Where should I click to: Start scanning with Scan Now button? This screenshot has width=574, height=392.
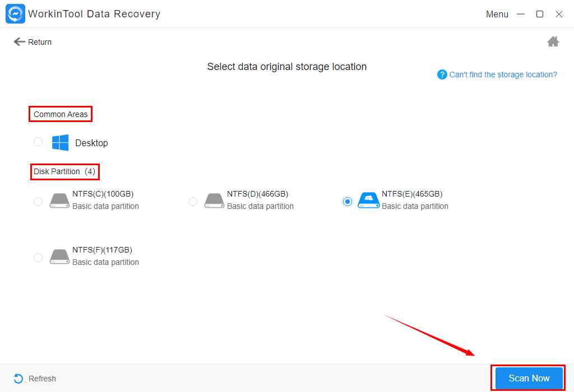(529, 378)
